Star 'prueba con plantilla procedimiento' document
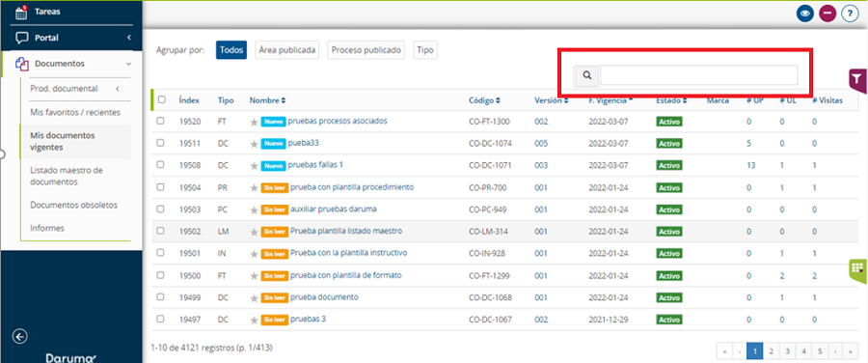Viewport: 868px width, 363px height. pyautogui.click(x=254, y=188)
